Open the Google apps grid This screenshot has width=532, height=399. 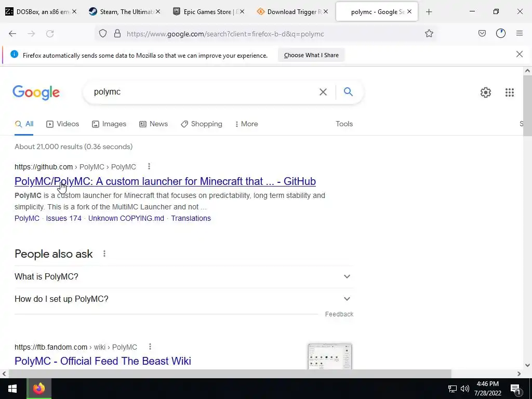click(509, 92)
